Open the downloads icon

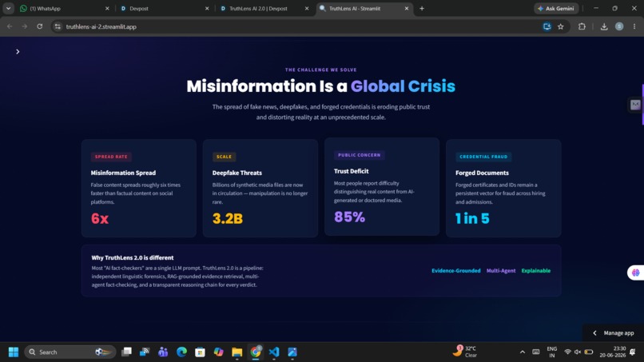click(x=604, y=26)
